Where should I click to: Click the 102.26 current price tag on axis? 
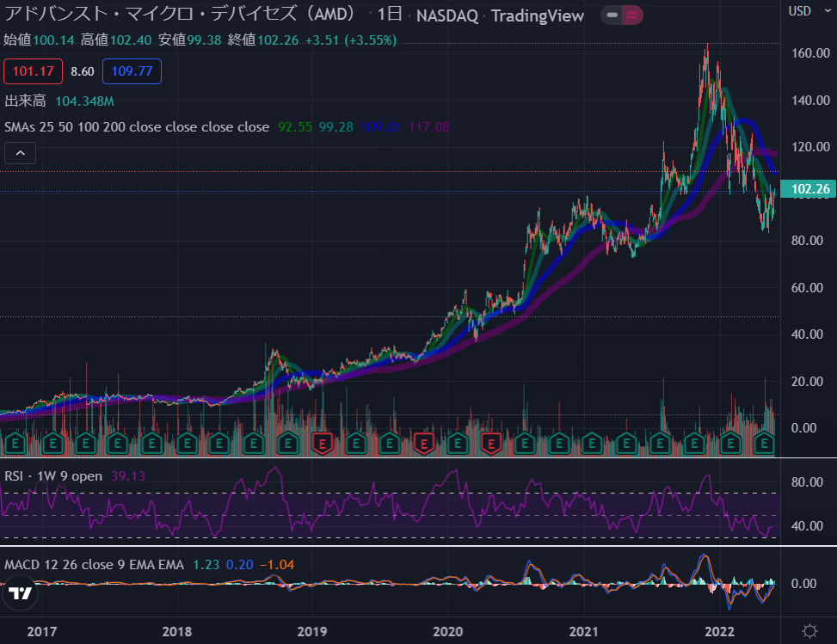click(808, 189)
